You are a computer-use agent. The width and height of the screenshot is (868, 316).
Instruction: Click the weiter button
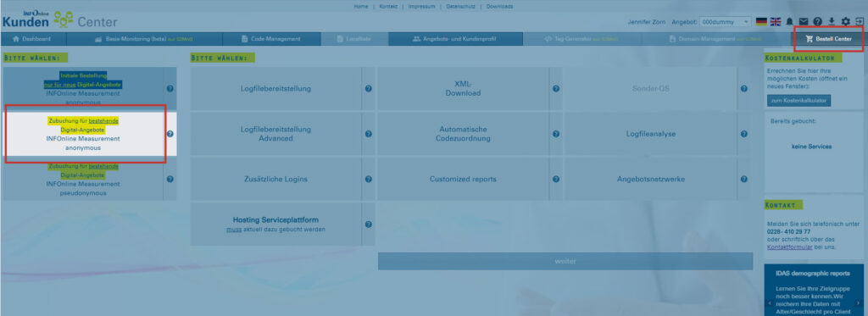click(x=565, y=261)
